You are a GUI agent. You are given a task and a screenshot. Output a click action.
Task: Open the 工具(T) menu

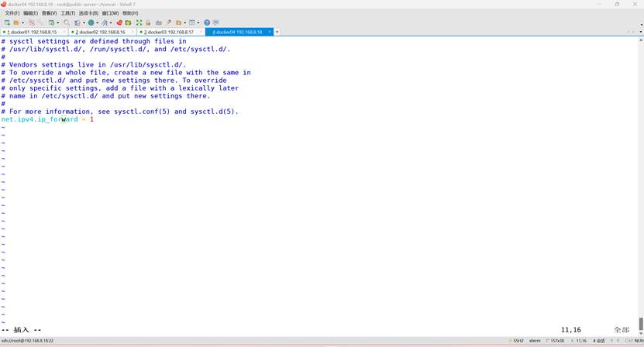[67, 13]
